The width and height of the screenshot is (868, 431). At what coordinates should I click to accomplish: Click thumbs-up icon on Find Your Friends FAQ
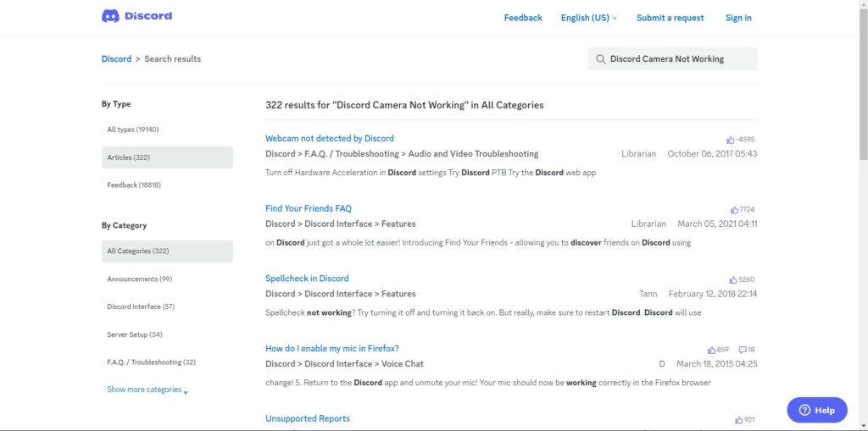tap(734, 210)
